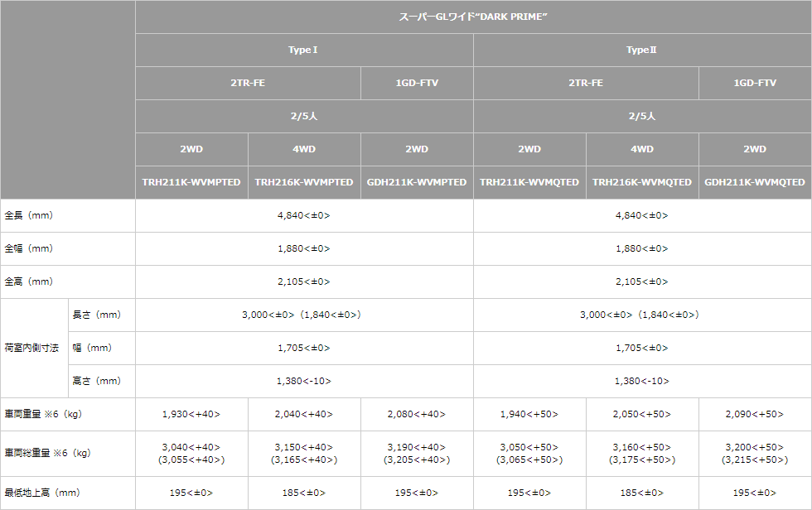Select the Type II column header
812x510 pixels.
coord(642,50)
